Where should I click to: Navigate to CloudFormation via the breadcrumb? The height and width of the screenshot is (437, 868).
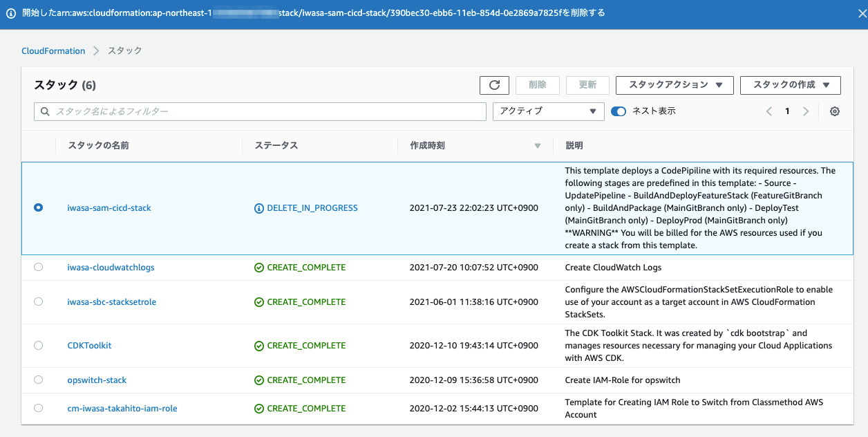click(53, 50)
